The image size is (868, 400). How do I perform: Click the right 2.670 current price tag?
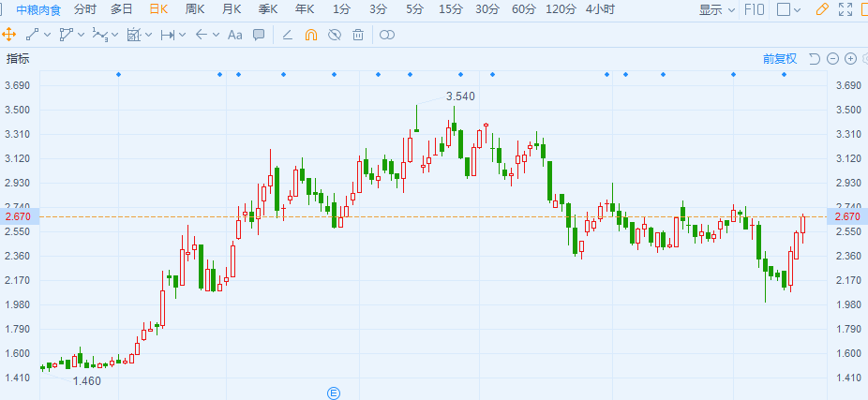847,216
